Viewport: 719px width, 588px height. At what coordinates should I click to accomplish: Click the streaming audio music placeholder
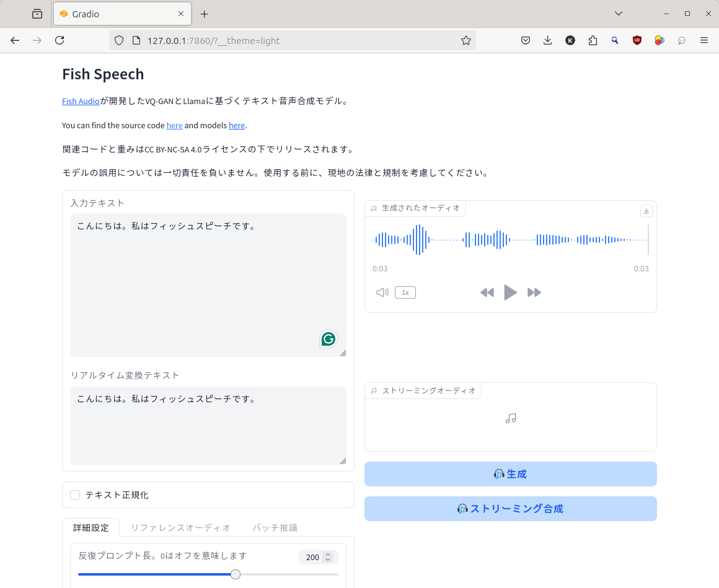point(510,418)
